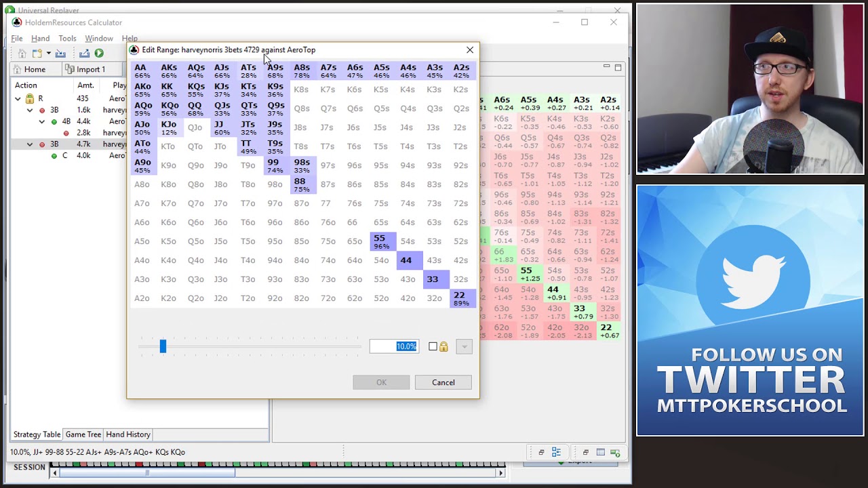This screenshot has width=868, height=488.
Task: Click the Home toolbar icon
Action: click(x=22, y=54)
